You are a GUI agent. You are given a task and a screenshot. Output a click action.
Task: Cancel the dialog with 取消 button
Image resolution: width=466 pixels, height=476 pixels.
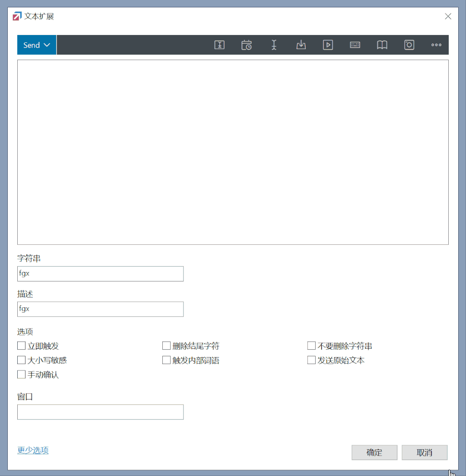[425, 453]
